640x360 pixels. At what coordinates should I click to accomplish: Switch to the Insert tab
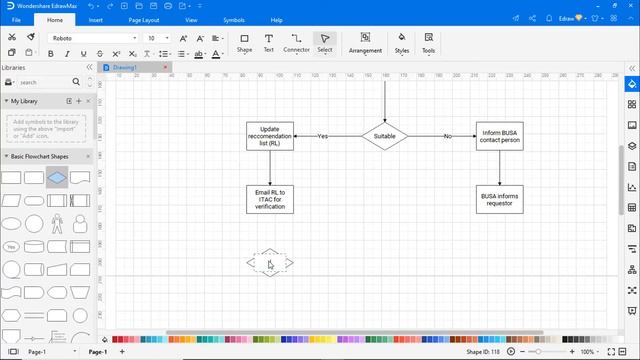[x=96, y=20]
